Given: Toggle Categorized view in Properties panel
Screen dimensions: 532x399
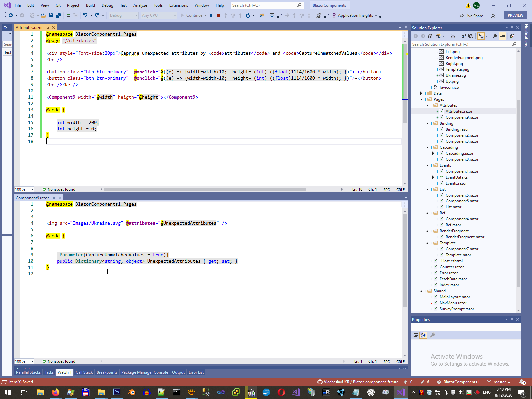Looking at the screenshot, I should [415, 335].
